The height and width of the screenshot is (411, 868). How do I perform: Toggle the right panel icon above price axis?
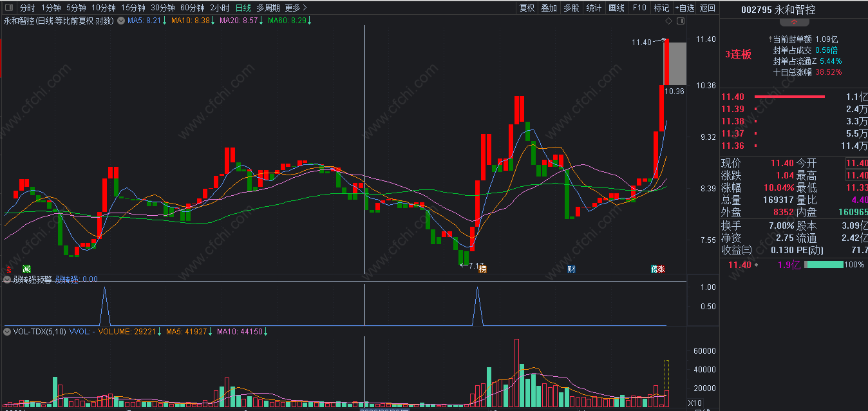click(680, 21)
